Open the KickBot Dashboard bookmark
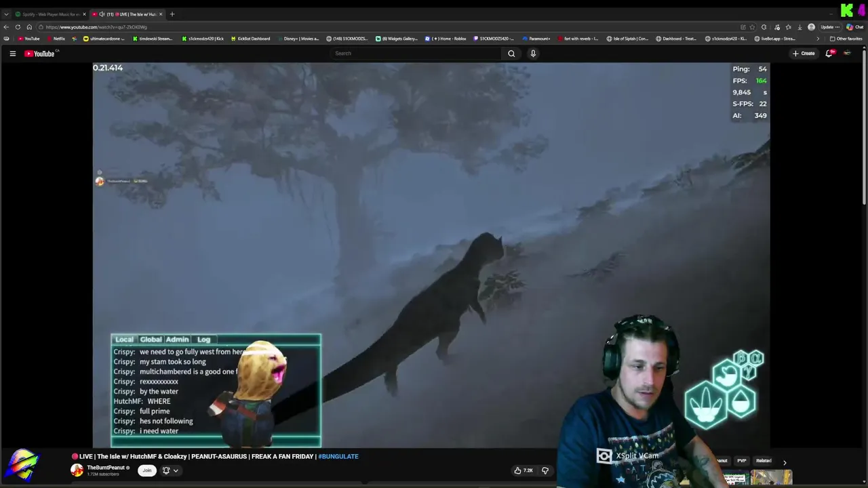The height and width of the screenshot is (488, 868). 250,39
